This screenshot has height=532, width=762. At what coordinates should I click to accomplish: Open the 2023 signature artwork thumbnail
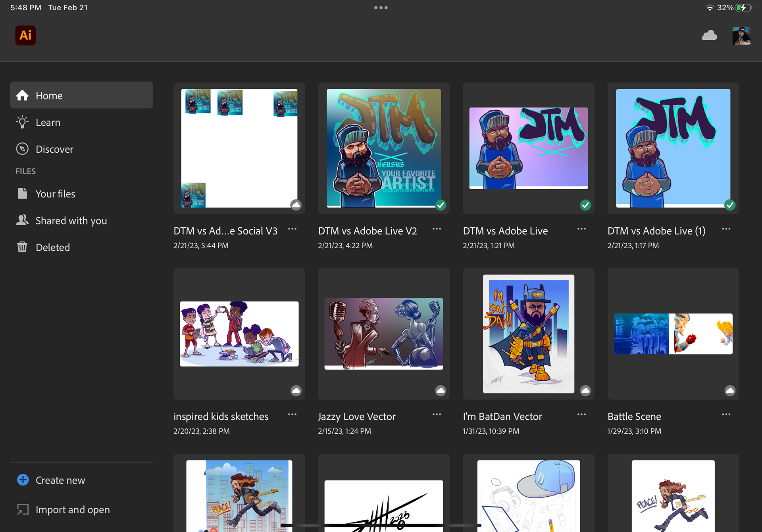pyautogui.click(x=384, y=493)
